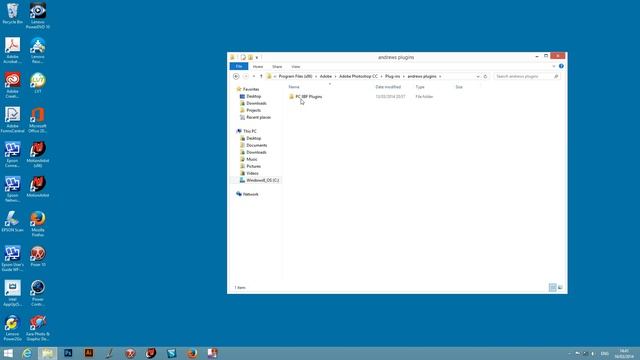Image resolution: width=640 pixels, height=360 pixels.
Task: Open EPSON Scan desktop shortcut
Action: pos(12,222)
